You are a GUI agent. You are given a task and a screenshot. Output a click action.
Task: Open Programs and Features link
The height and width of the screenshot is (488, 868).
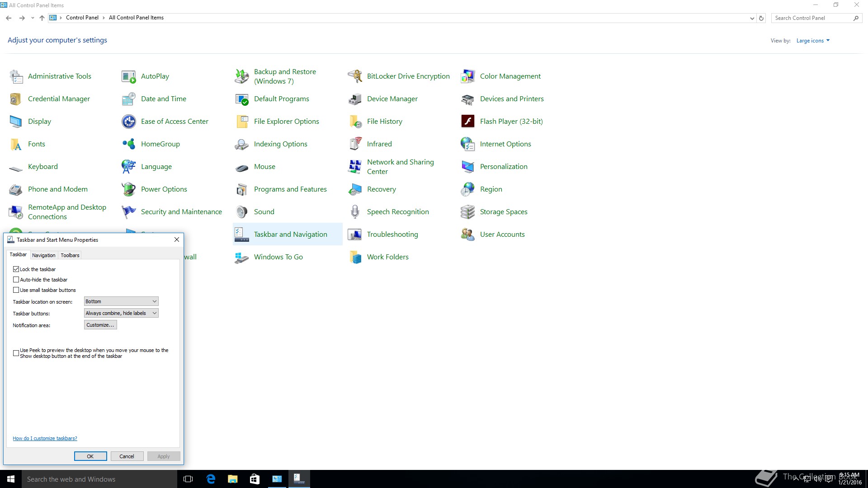(290, 189)
